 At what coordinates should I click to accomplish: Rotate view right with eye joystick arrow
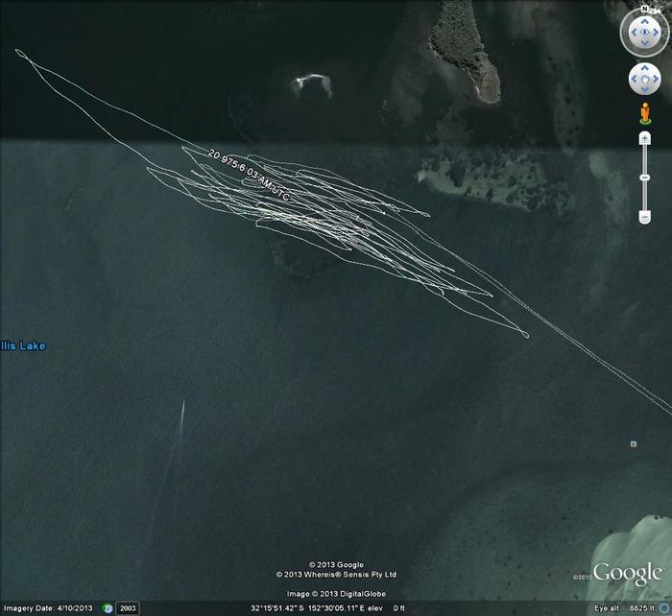click(x=660, y=33)
